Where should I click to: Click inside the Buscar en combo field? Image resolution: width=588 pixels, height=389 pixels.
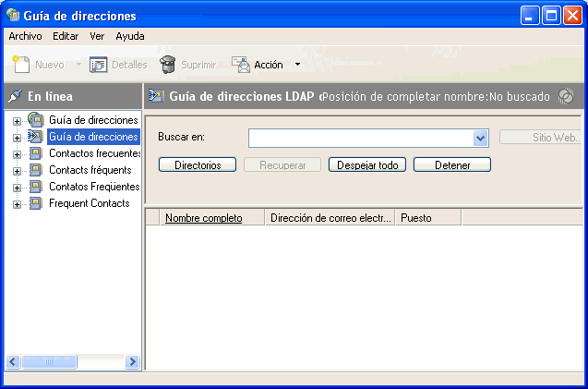click(x=361, y=138)
